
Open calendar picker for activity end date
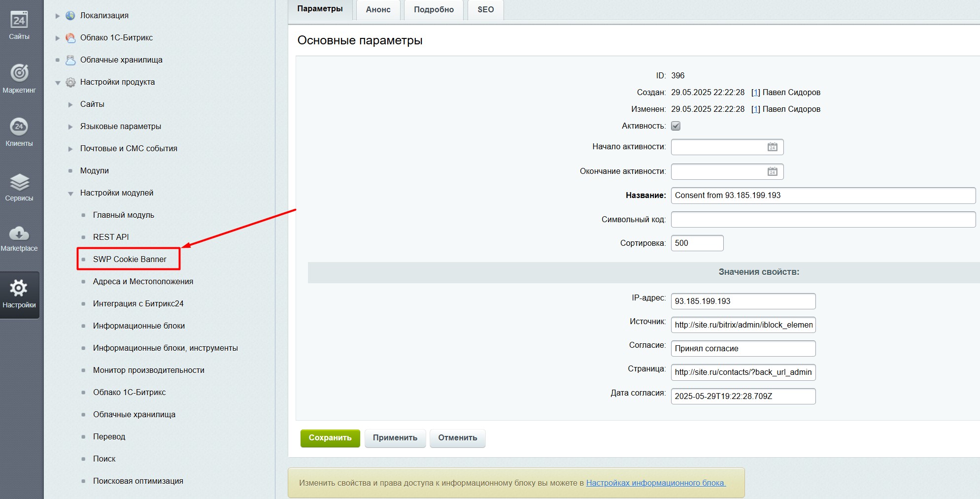click(772, 171)
